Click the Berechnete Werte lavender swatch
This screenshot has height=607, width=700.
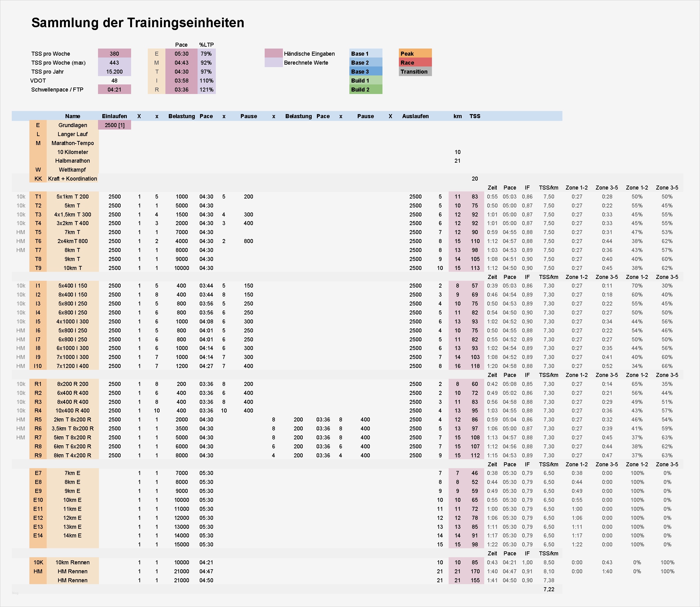click(273, 63)
